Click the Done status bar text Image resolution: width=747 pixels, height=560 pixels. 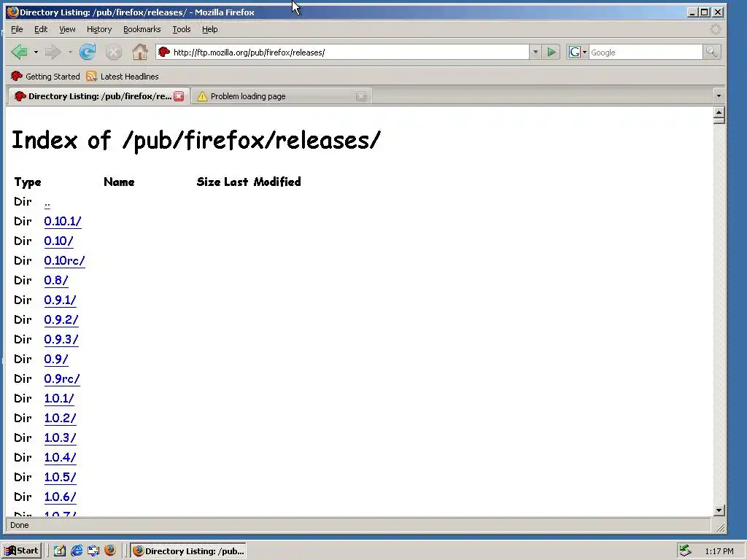pyautogui.click(x=20, y=525)
